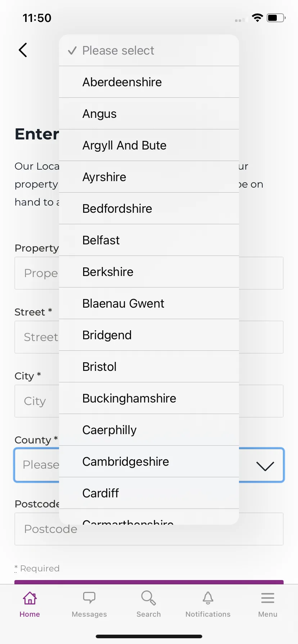
Task: Open the Home tab icon
Action: (x=30, y=598)
